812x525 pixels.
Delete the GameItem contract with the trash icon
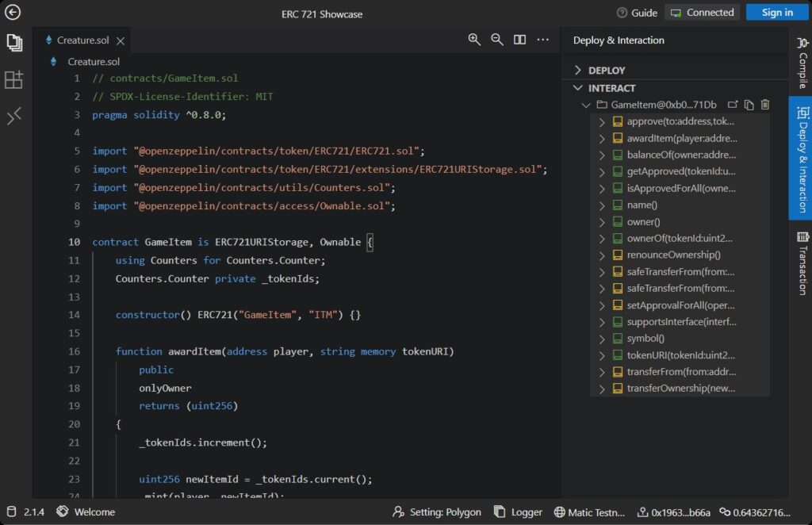pos(765,105)
